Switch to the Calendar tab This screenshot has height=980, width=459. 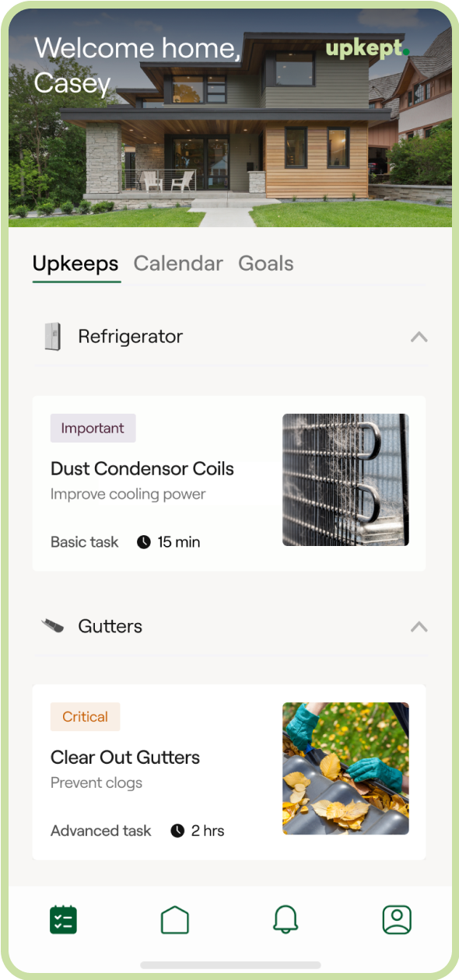click(178, 264)
